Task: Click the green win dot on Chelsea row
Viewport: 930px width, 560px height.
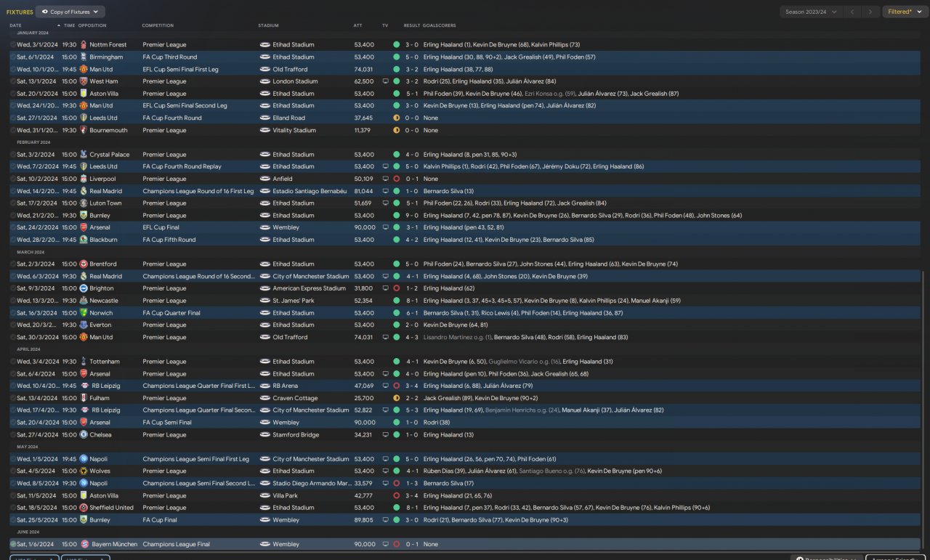Action: click(397, 435)
